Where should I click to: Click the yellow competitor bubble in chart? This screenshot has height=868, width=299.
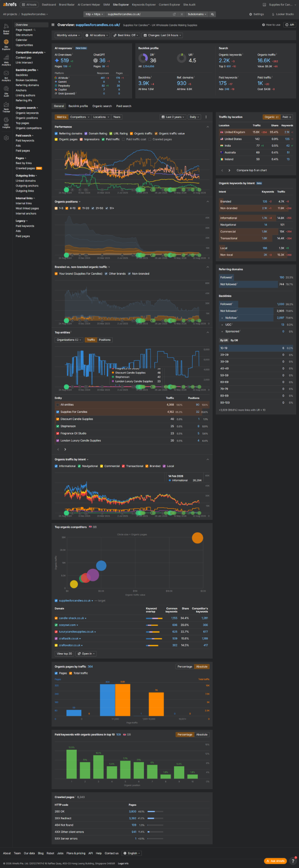click(74, 584)
